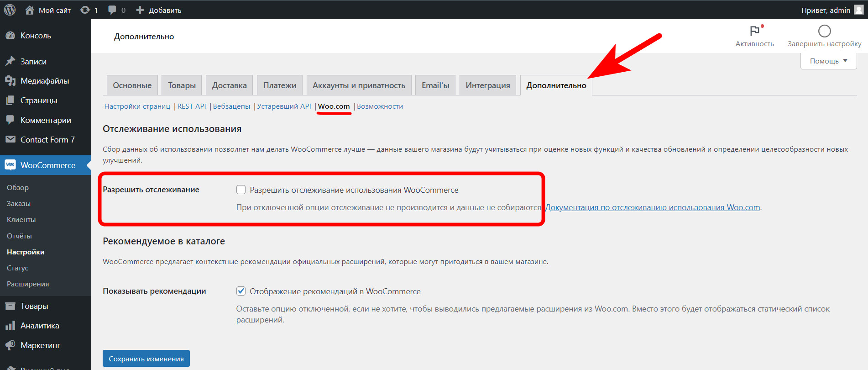This screenshot has height=370, width=868.
Task: Open Настройки submenu item
Action: pyautogui.click(x=26, y=252)
